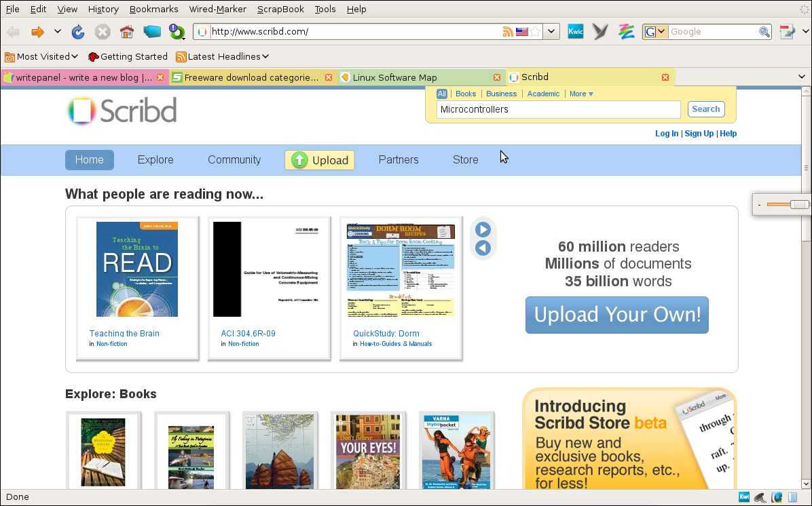Click the grayed-out stop loading icon

point(103,32)
